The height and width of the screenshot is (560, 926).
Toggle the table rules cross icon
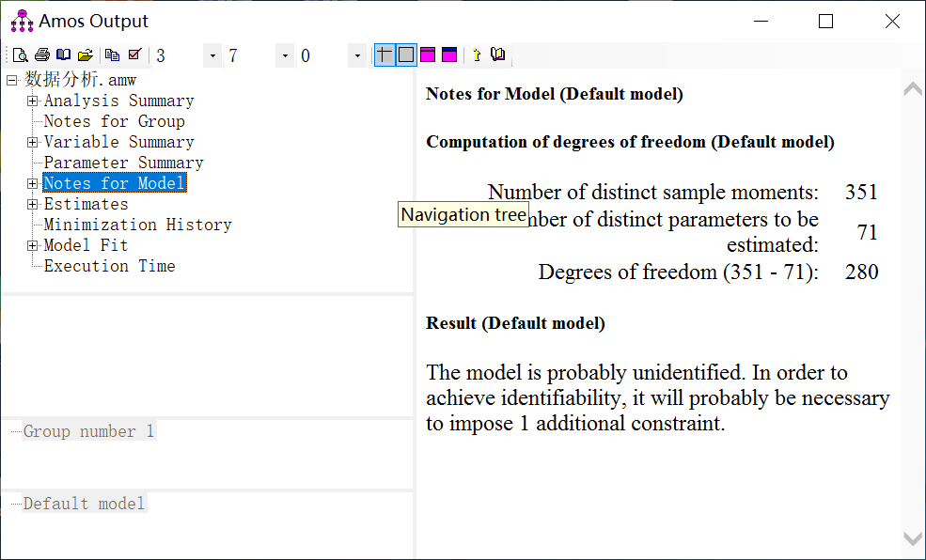pos(385,54)
